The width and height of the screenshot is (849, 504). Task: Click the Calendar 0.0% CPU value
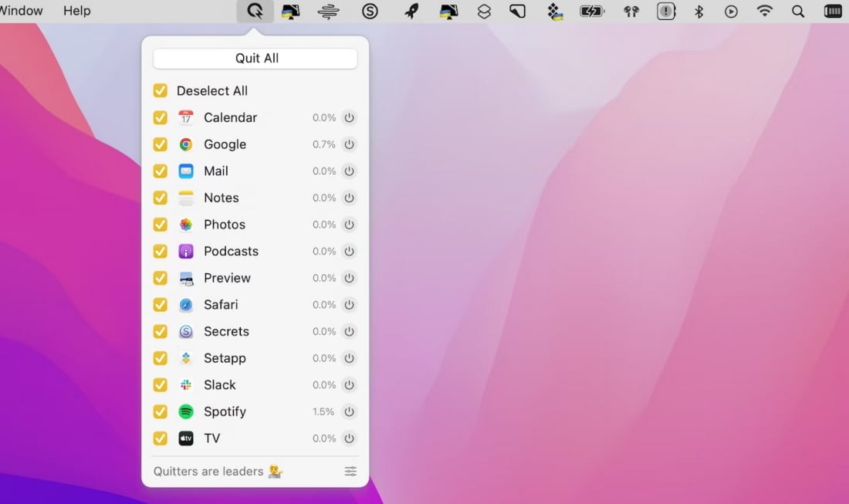point(324,117)
